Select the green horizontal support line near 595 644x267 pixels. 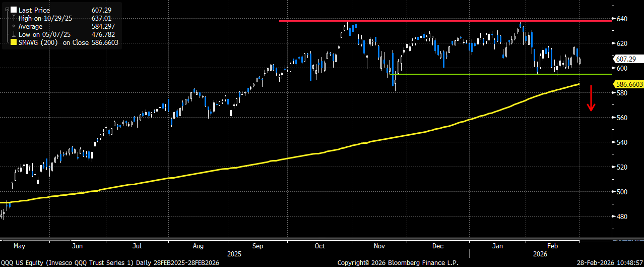pos(501,74)
